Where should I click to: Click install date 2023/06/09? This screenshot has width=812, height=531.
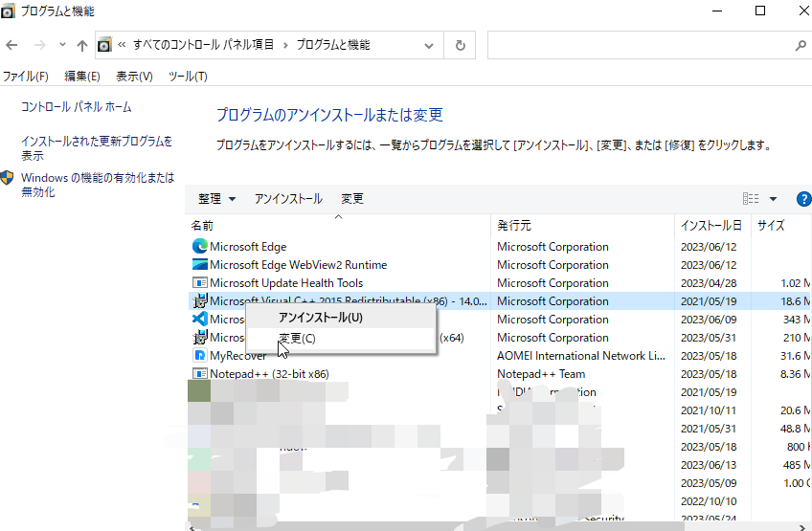[709, 319]
